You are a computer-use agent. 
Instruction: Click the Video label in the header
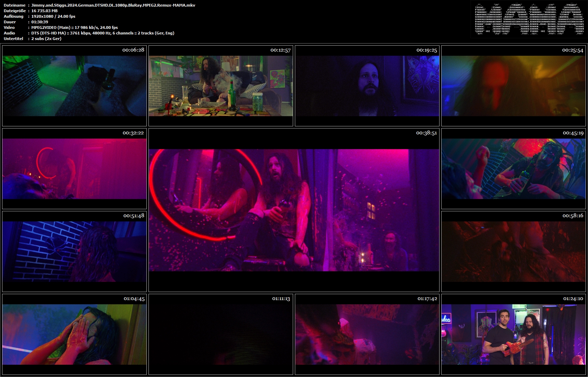9,28
